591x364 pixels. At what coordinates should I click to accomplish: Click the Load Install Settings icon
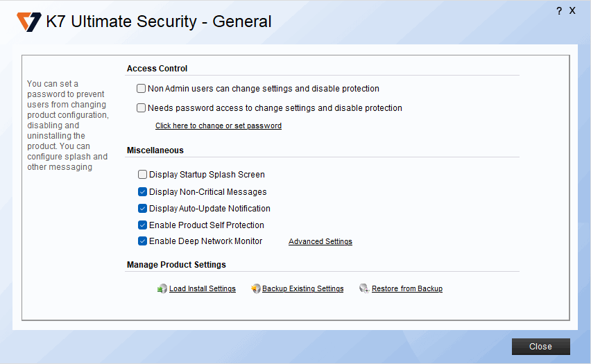point(162,289)
